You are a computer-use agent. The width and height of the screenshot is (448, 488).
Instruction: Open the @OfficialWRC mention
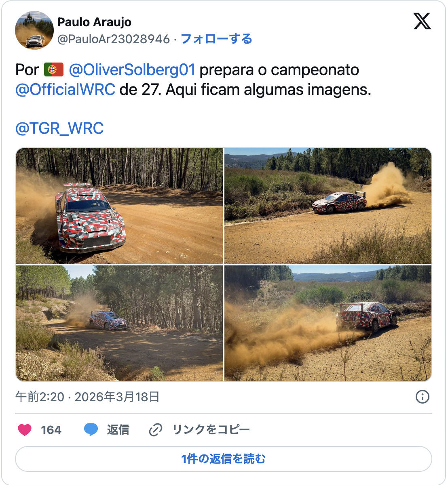tap(65, 89)
